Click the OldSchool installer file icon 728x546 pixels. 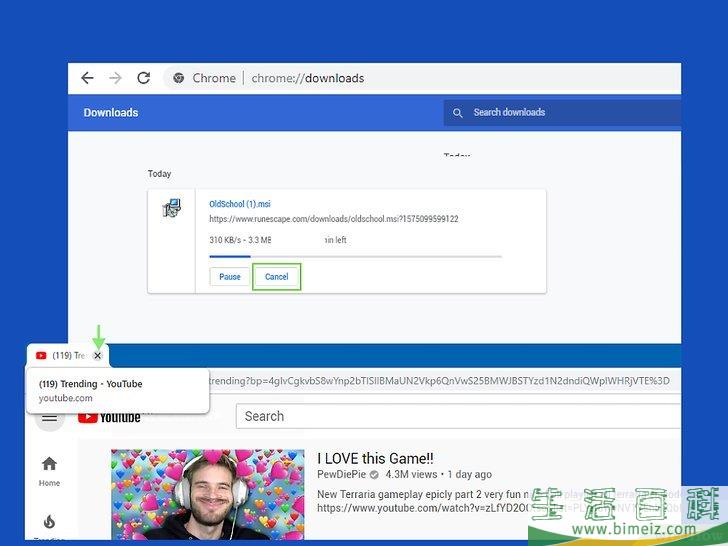point(172,208)
